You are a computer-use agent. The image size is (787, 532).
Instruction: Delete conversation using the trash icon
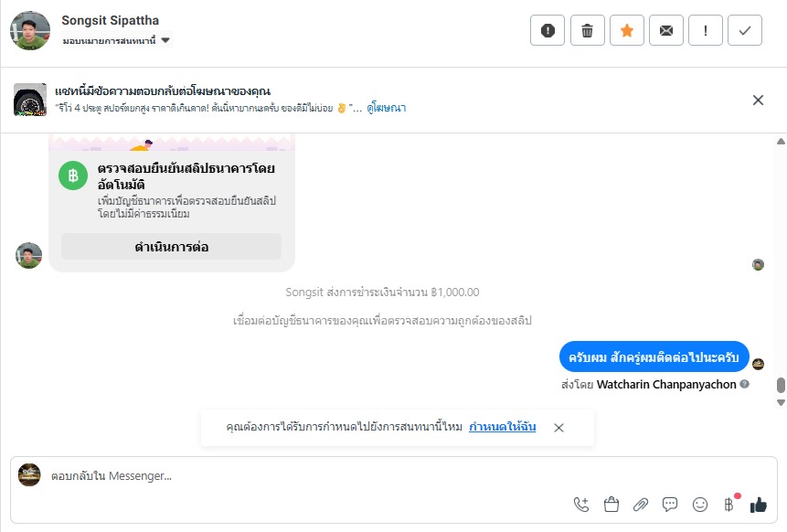[x=588, y=31]
